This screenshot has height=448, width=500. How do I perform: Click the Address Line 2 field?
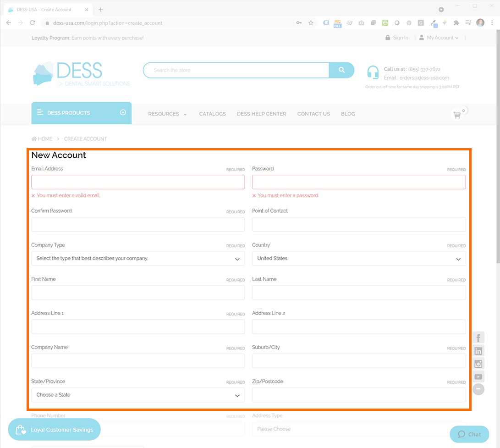point(359,327)
